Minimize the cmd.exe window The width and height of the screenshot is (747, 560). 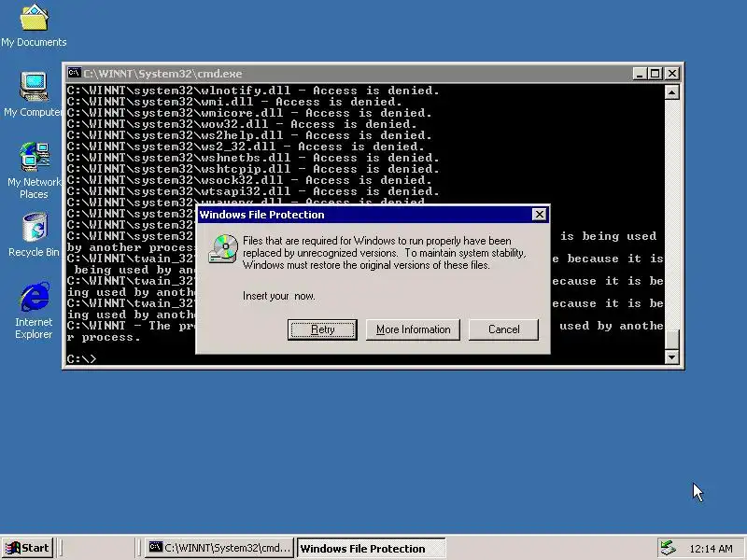(640, 74)
